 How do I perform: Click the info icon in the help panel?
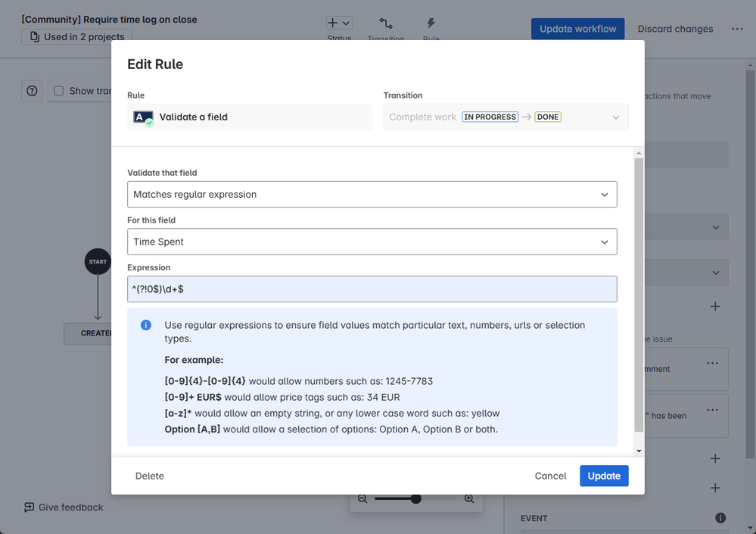pyautogui.click(x=145, y=325)
